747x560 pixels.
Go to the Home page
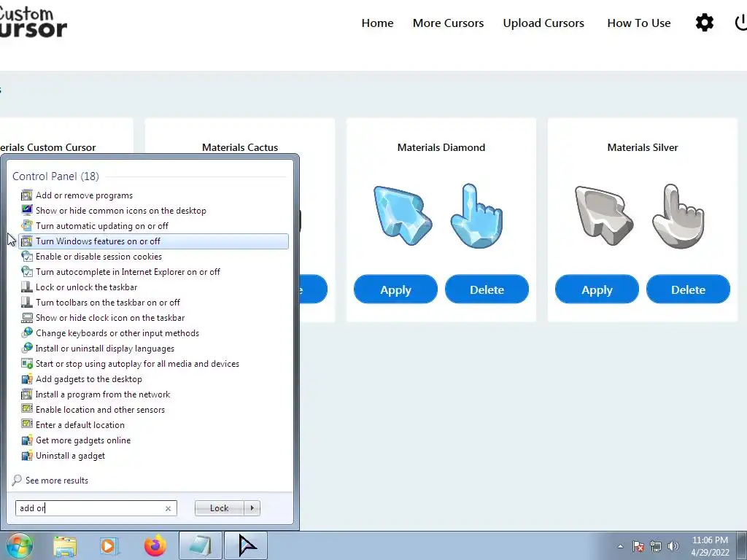click(377, 23)
